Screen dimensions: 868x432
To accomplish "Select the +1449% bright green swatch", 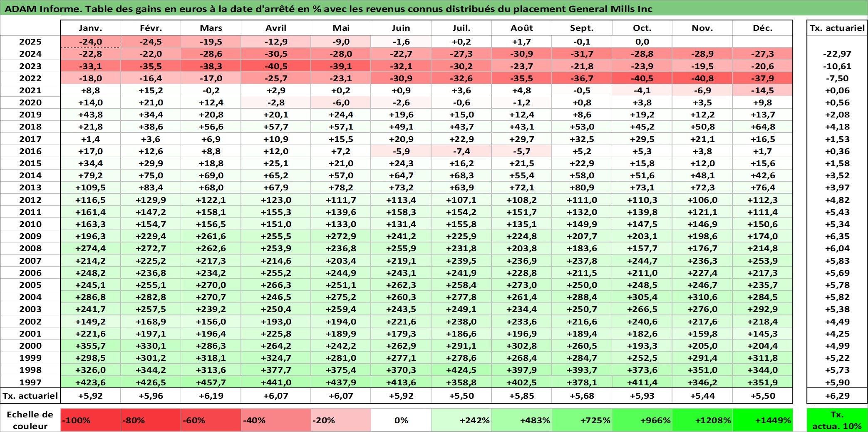I will point(762,420).
